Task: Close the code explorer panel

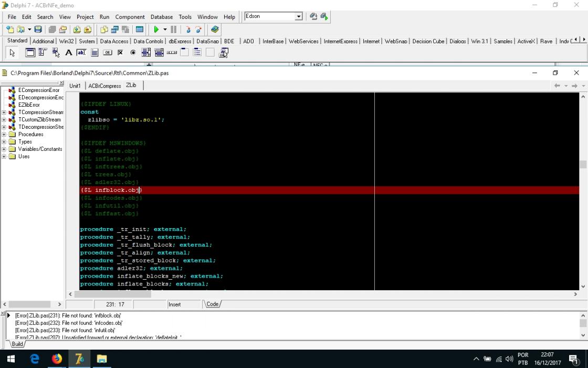Action: (x=61, y=83)
